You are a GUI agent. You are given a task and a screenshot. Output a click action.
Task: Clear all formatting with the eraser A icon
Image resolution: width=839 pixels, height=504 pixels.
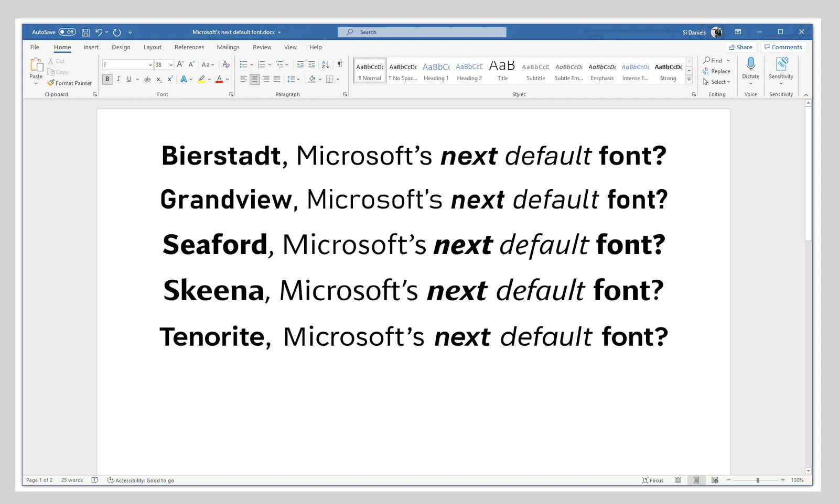pos(226,64)
